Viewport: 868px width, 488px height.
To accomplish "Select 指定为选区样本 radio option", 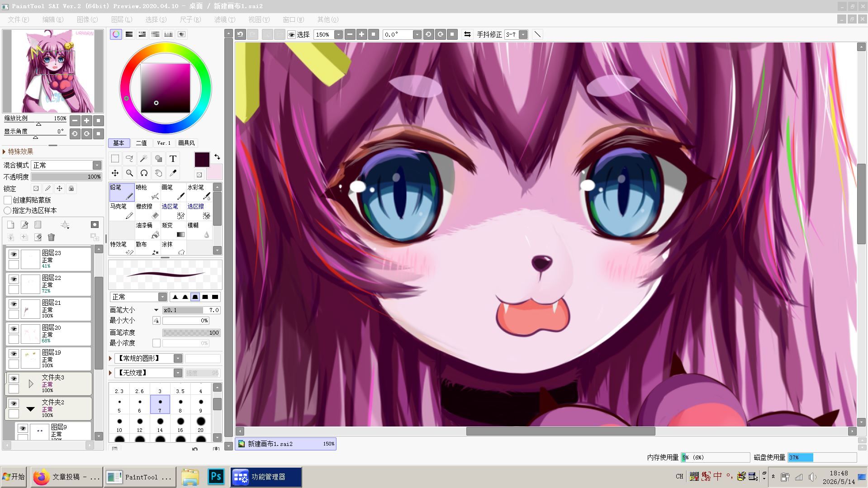I will (7, 210).
